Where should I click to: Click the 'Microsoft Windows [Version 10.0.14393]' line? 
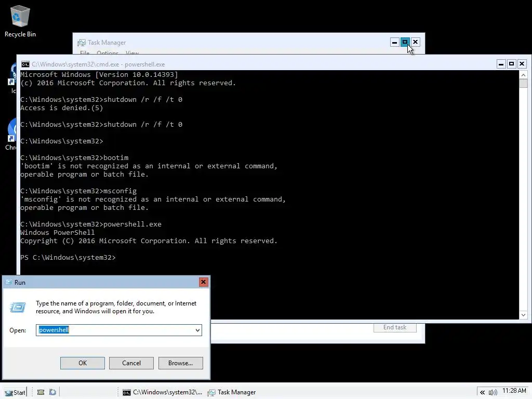click(x=99, y=75)
